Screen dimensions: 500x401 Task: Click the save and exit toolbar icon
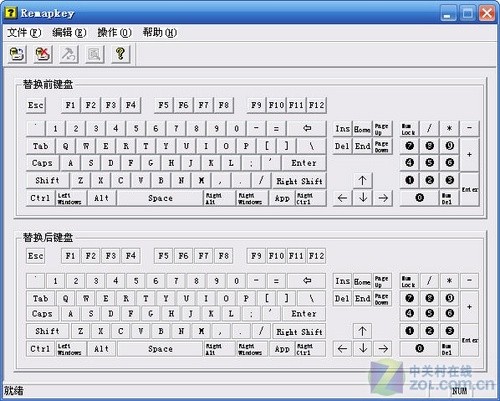17,54
